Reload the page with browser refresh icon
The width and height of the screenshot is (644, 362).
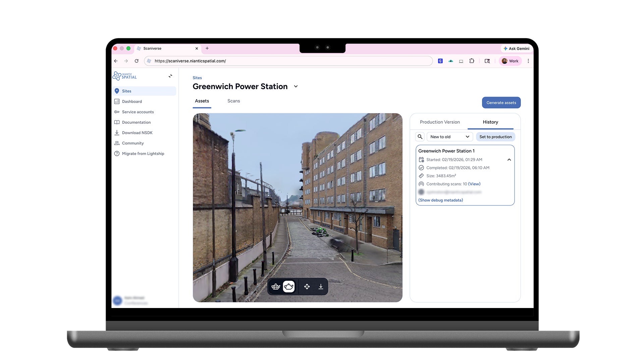coord(137,61)
